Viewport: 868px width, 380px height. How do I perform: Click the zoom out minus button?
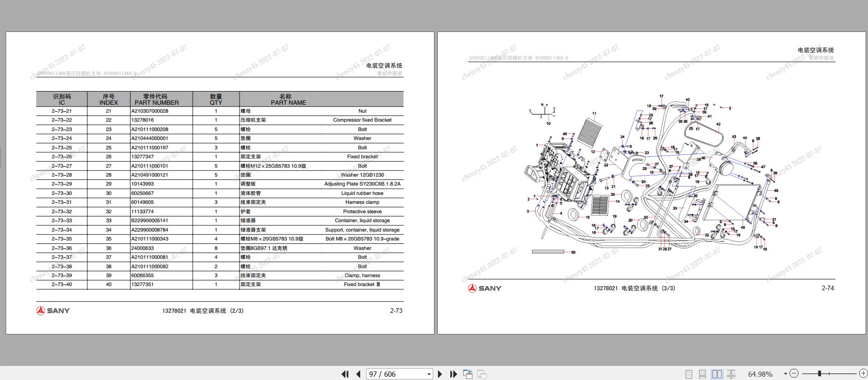tap(794, 373)
